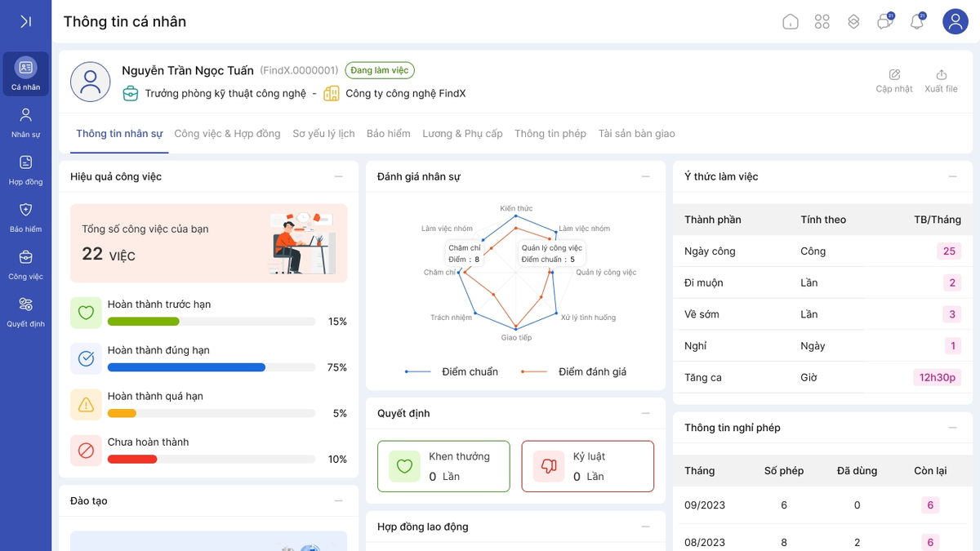The image size is (980, 551).
Task: Open the Khen thưởng card
Action: [x=443, y=466]
